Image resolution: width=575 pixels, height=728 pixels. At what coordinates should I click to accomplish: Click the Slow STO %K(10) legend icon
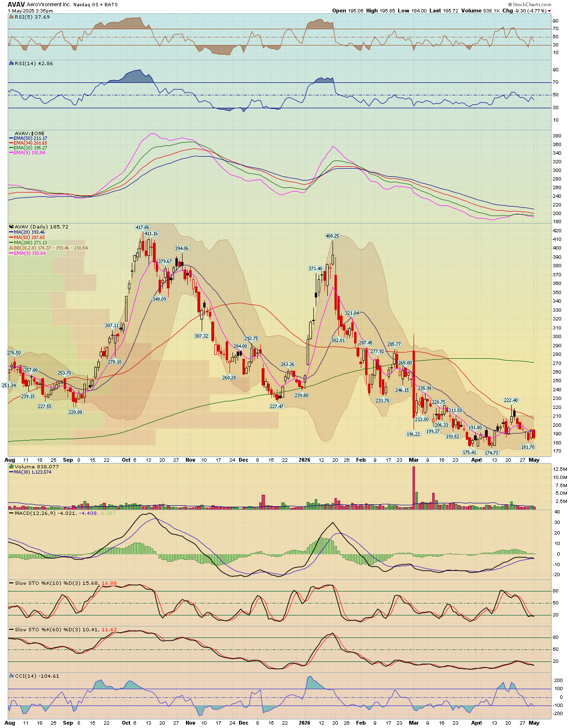[x=11, y=583]
